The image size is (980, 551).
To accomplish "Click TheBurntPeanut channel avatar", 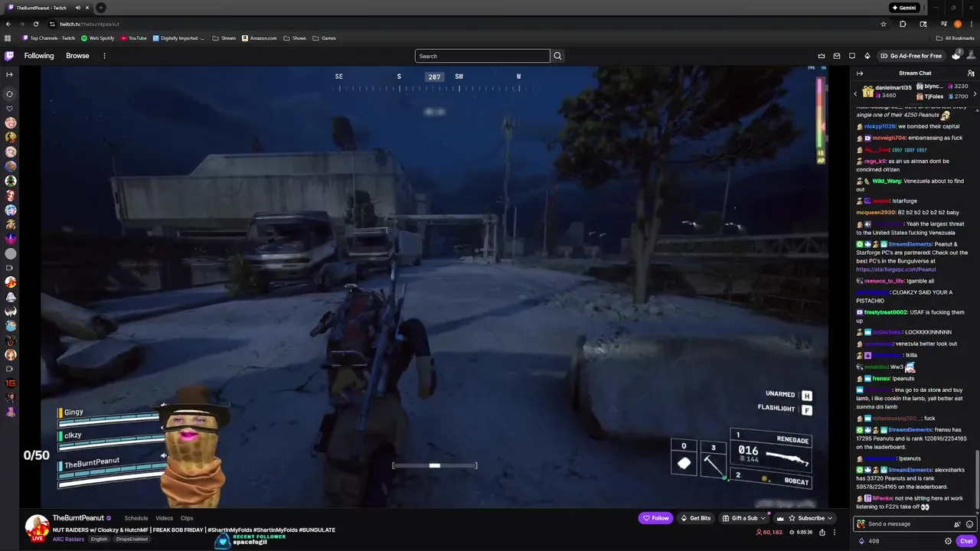I will (38, 527).
